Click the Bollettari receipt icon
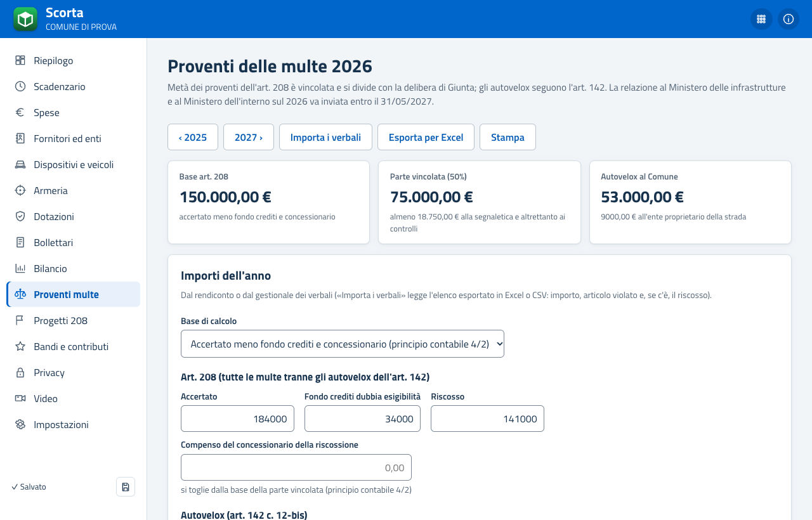This screenshot has width=812, height=520. tap(20, 242)
